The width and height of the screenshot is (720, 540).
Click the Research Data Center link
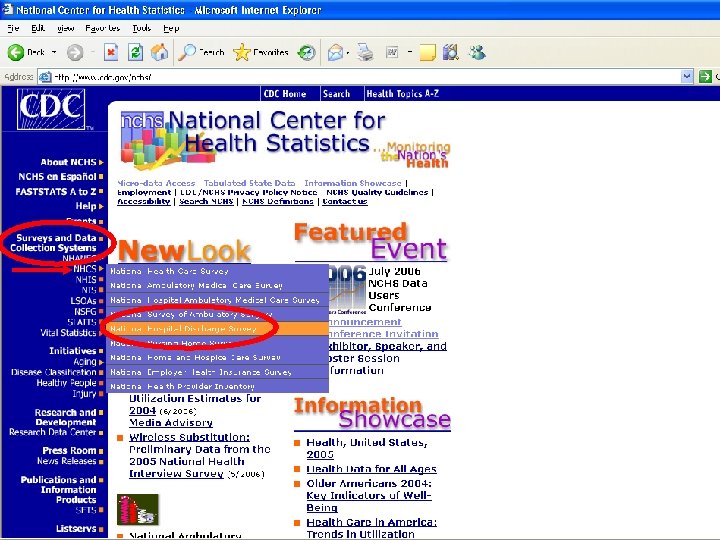pyautogui.click(x=52, y=433)
